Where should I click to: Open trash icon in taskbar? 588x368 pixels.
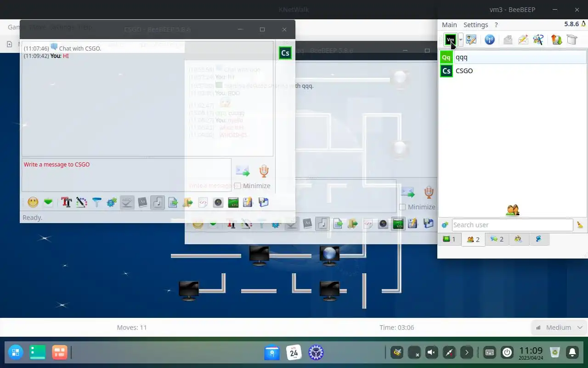[555, 352]
